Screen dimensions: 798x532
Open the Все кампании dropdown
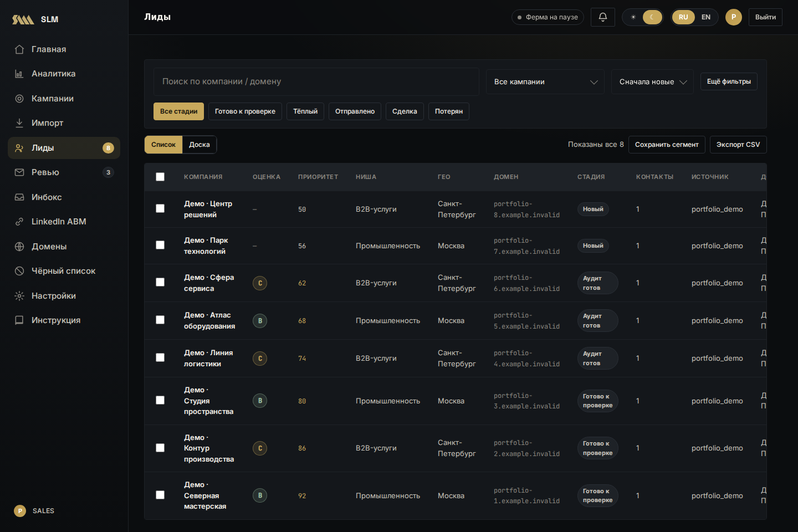point(545,82)
